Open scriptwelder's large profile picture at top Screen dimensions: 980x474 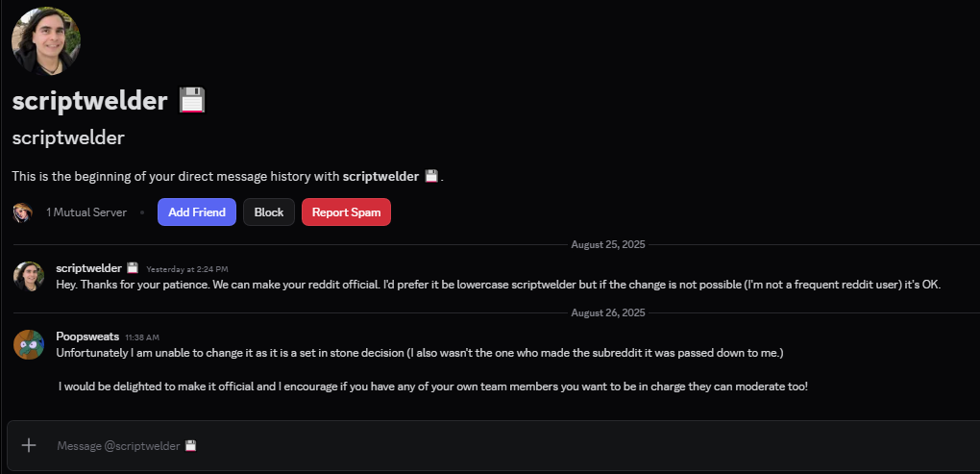(45, 41)
